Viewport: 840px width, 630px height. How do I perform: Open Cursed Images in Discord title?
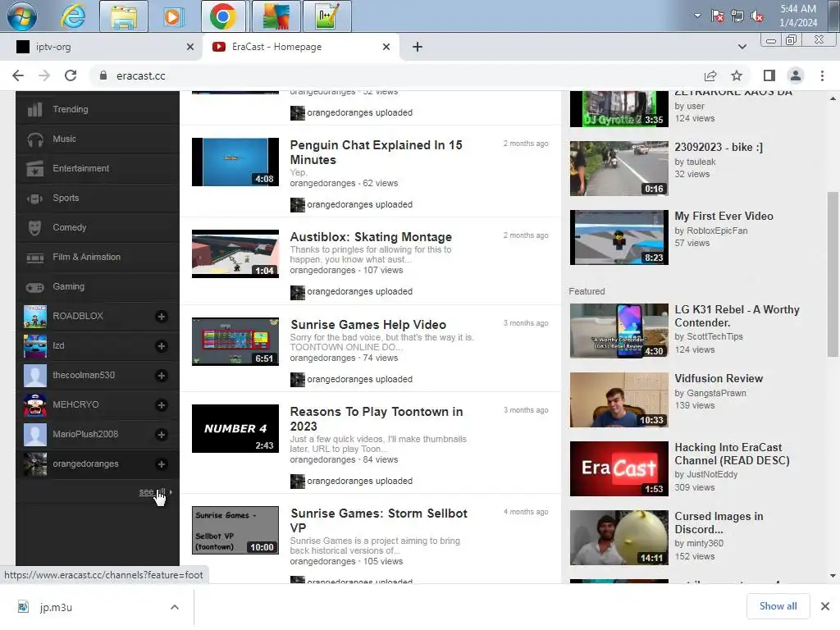point(719,523)
